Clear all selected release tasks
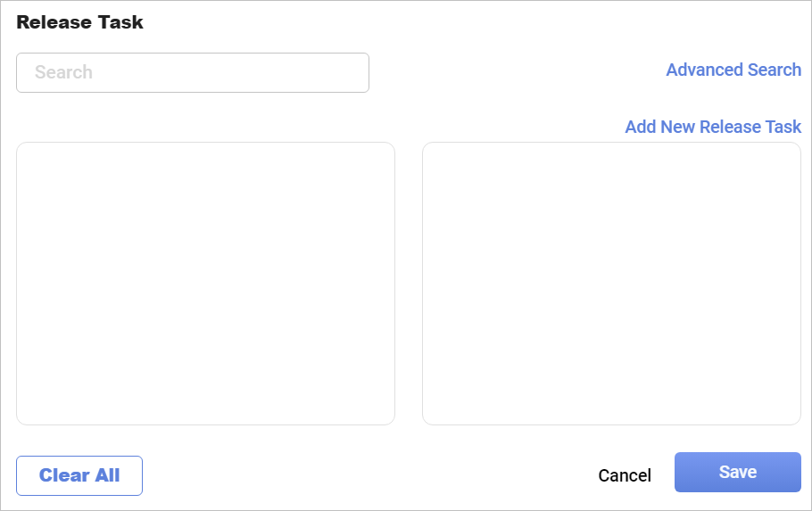Viewport: 812px width, 511px height. [x=79, y=475]
